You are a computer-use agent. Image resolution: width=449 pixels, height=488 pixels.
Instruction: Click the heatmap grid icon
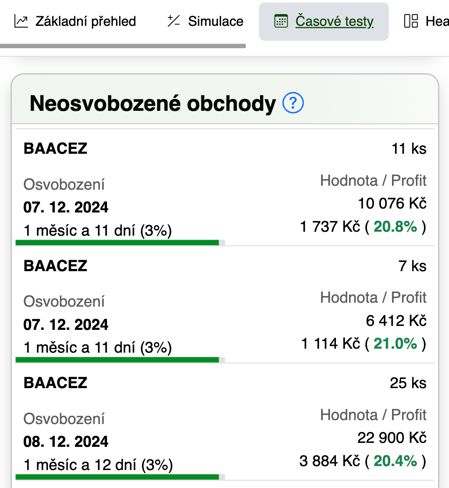(411, 21)
